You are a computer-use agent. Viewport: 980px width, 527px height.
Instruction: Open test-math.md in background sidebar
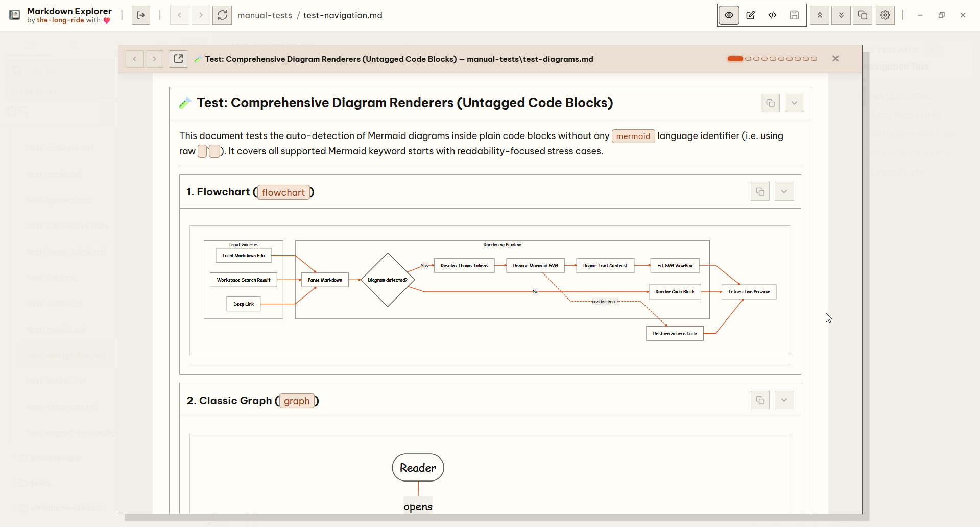coord(55,304)
